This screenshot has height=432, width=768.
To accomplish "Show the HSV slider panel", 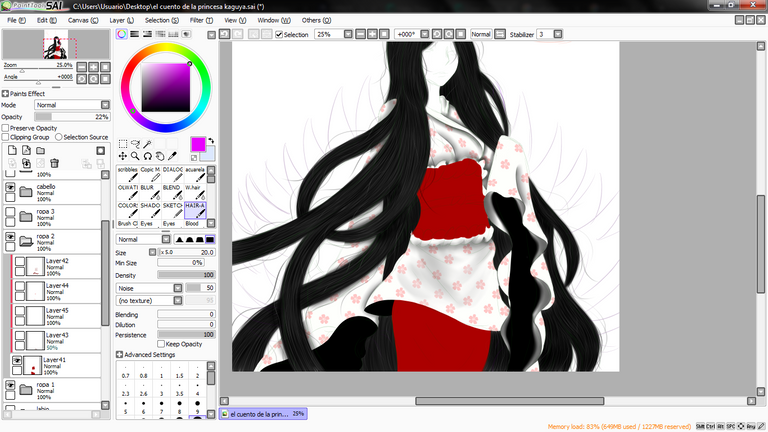I will coord(147,34).
